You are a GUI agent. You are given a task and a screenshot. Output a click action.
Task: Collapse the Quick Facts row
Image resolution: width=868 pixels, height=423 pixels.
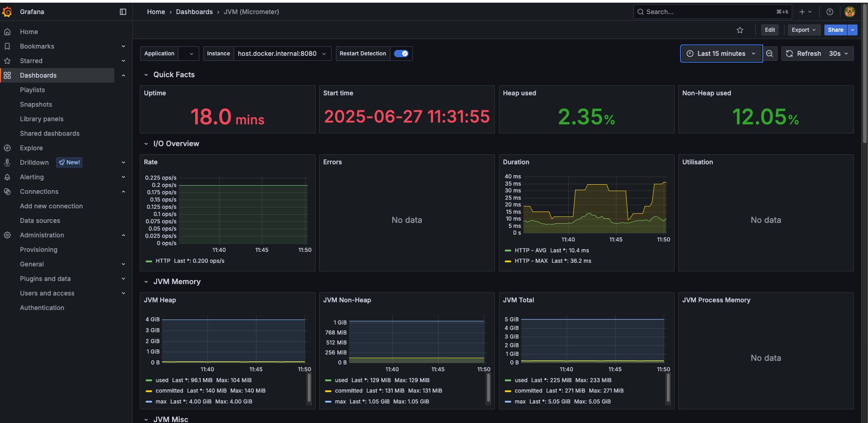point(146,75)
